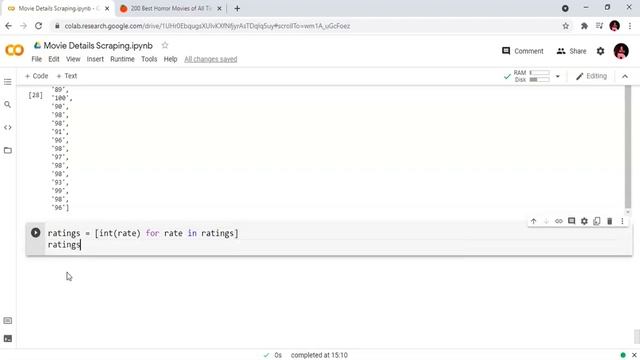Click the RAM usage bar
Image resolution: width=640 pixels, height=360 pixels.
(x=540, y=73)
